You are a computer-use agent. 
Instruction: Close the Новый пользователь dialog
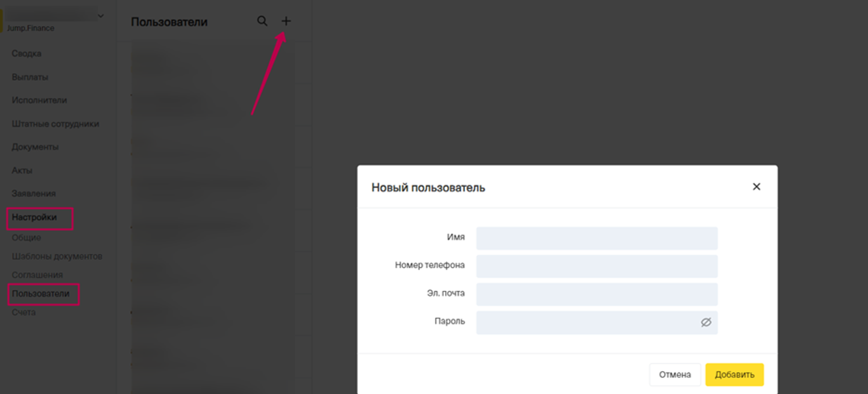pos(756,187)
